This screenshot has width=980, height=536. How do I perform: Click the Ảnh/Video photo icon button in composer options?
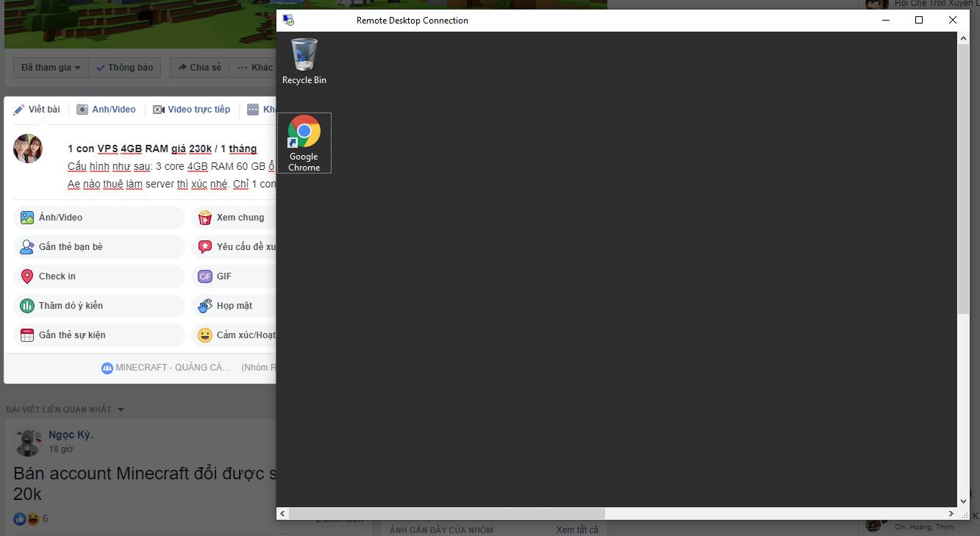coord(99,218)
